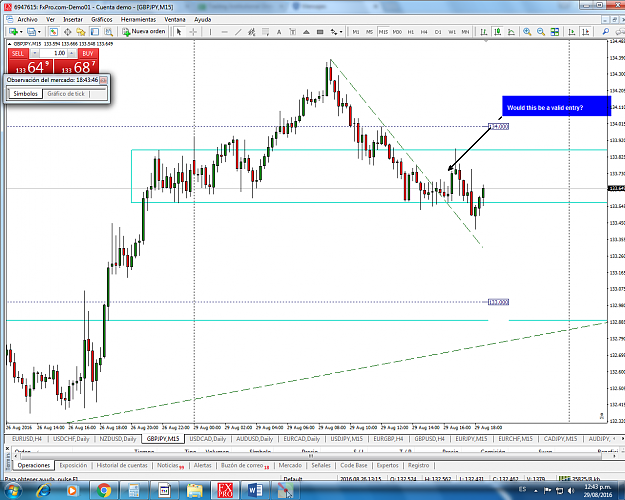Open the Buzón de correo terminal tab
The height and width of the screenshot is (500, 625).
244,465
